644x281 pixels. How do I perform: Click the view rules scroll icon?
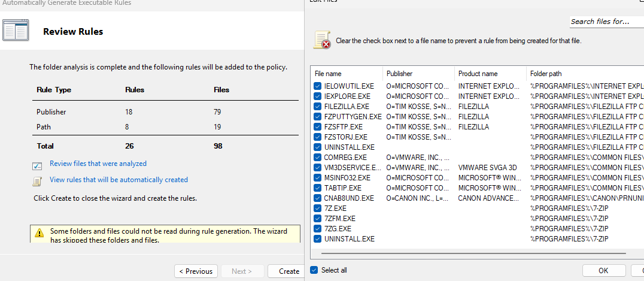pyautogui.click(x=37, y=180)
